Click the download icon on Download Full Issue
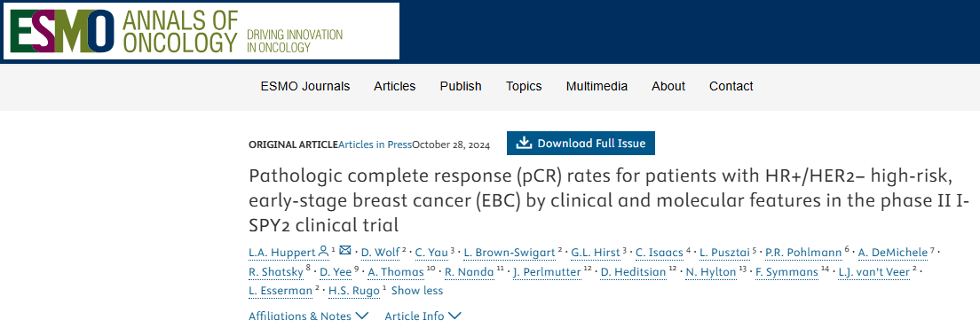 coord(524,144)
